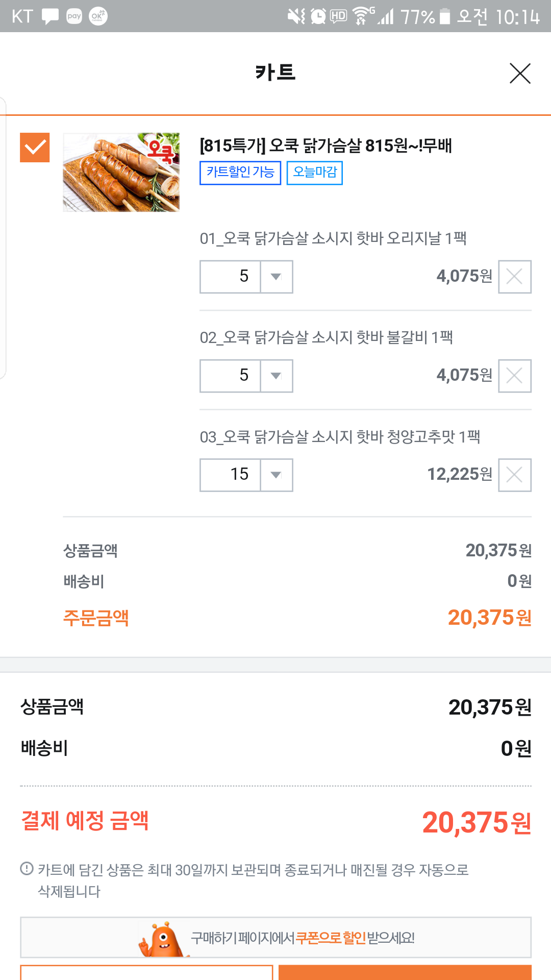This screenshot has height=980, width=551.
Task: Open the 카트할인 가능 badge
Action: [x=240, y=173]
